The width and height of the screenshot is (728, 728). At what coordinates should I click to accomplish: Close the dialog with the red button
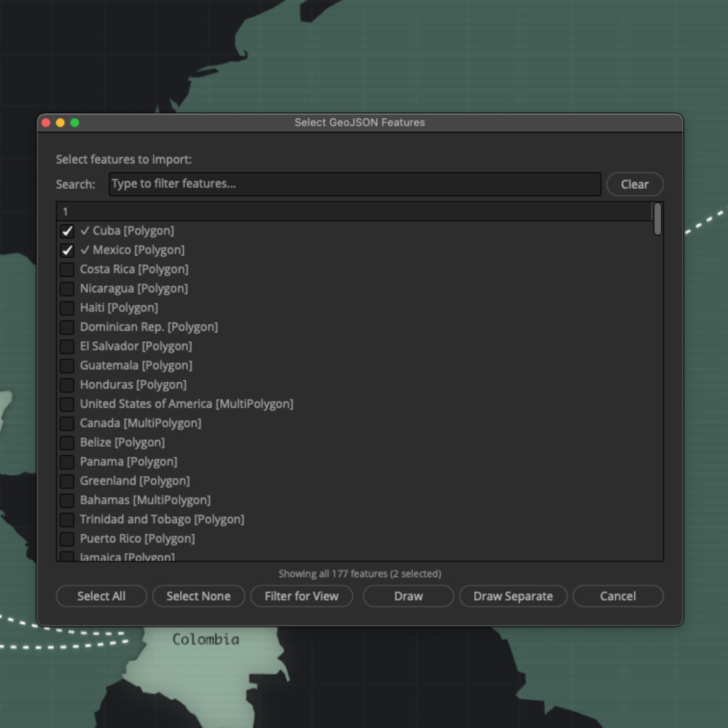click(x=46, y=123)
